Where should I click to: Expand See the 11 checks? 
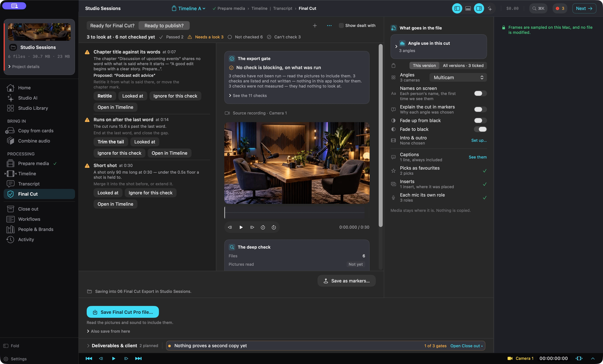[x=248, y=96]
